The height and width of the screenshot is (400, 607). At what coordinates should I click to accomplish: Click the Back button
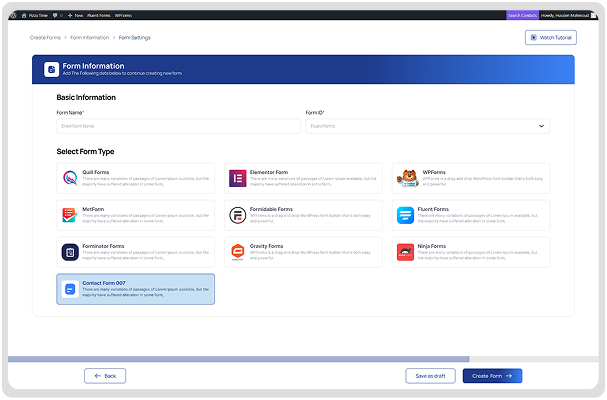[105, 376]
